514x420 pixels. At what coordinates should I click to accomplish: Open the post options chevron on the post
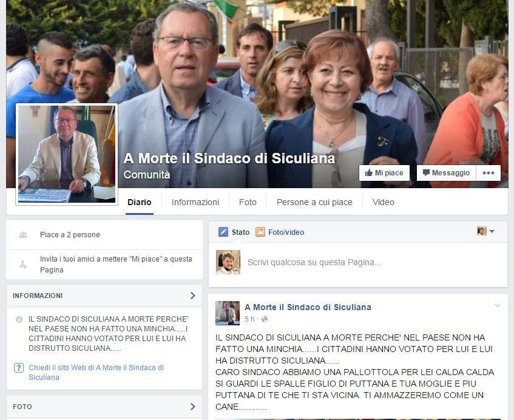pos(497,305)
